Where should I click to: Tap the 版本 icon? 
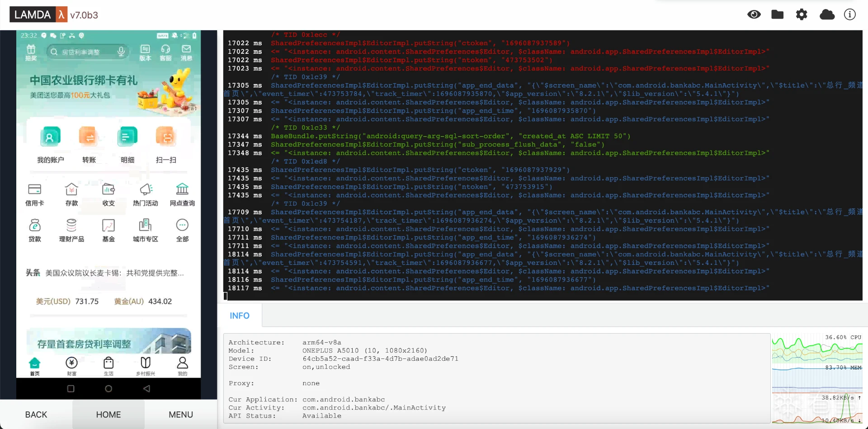tap(145, 52)
